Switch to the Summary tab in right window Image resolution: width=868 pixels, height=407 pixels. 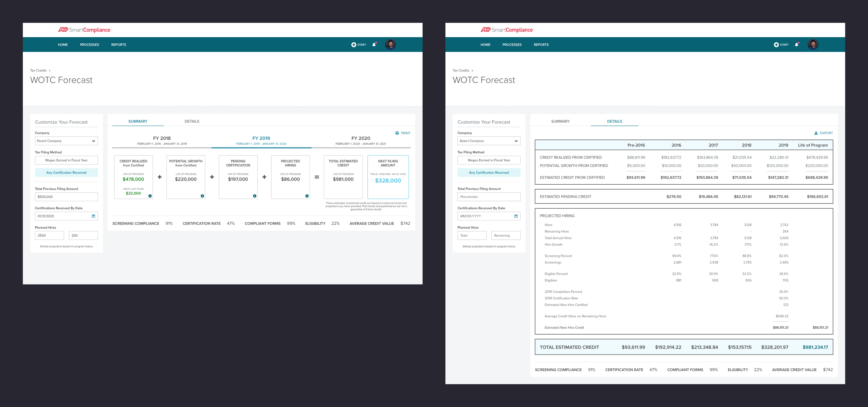[x=560, y=121]
